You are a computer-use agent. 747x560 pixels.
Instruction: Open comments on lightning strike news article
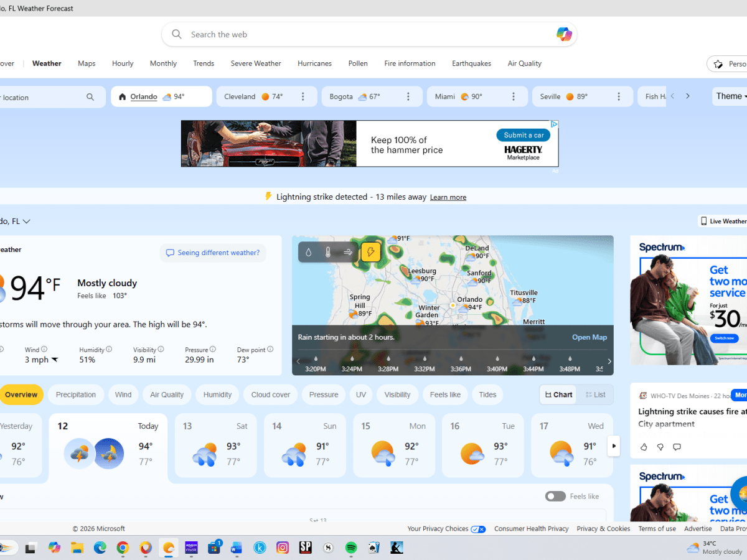pos(677,447)
